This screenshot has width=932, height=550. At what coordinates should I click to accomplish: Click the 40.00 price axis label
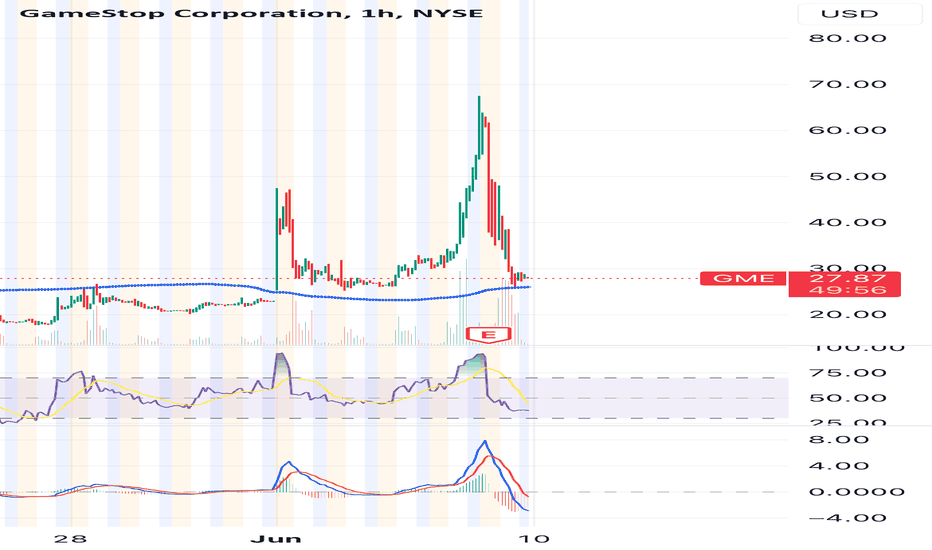(x=848, y=222)
